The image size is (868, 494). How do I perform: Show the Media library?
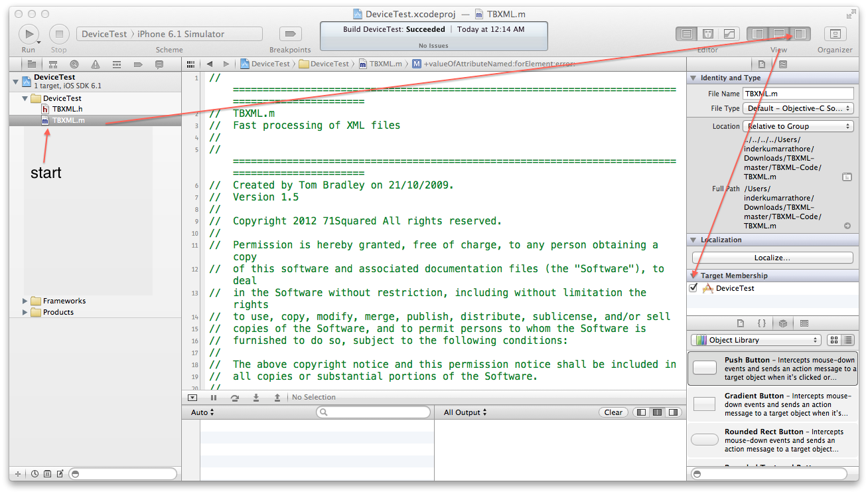pos(804,323)
